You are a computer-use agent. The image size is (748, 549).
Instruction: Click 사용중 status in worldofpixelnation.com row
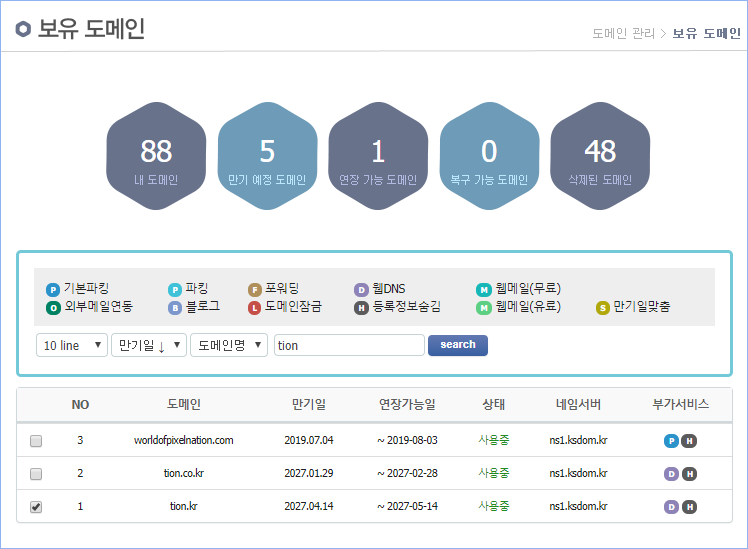point(494,440)
